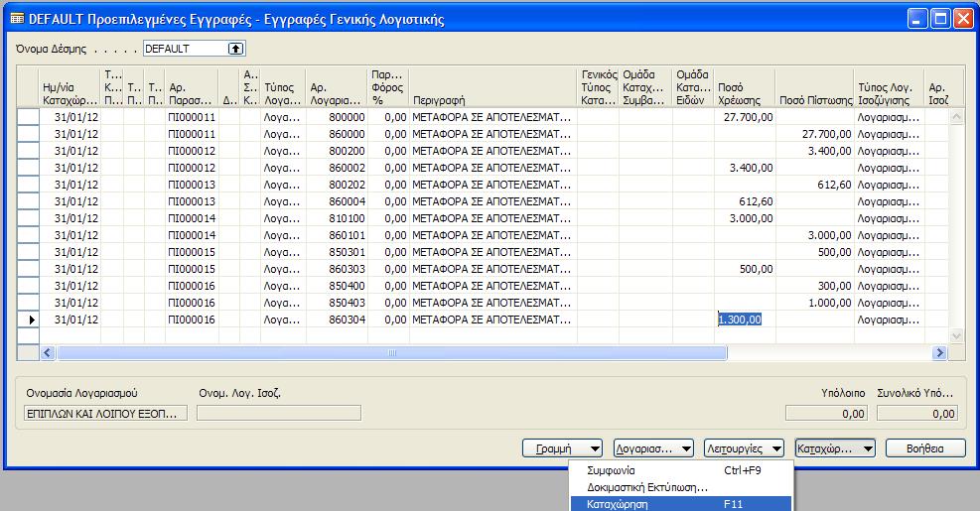Open the Λογαριασ... dropdown button
This screenshot has height=511, width=980.
coord(653,448)
